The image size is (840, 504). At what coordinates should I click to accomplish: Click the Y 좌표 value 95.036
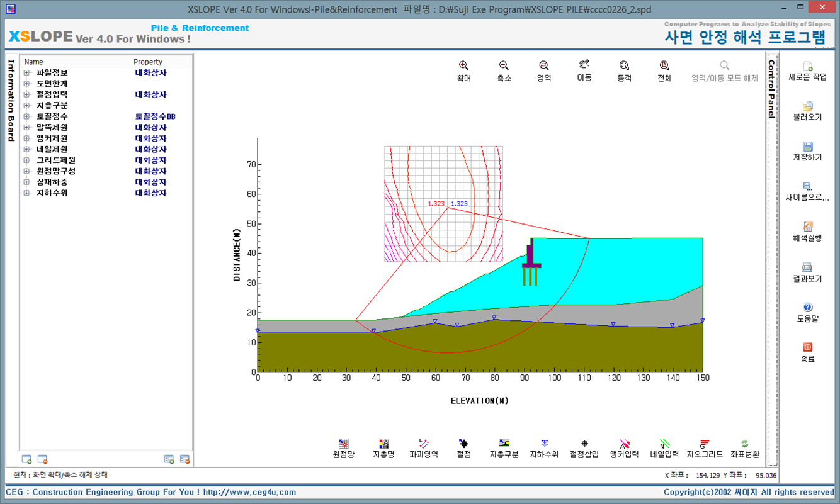(766, 476)
